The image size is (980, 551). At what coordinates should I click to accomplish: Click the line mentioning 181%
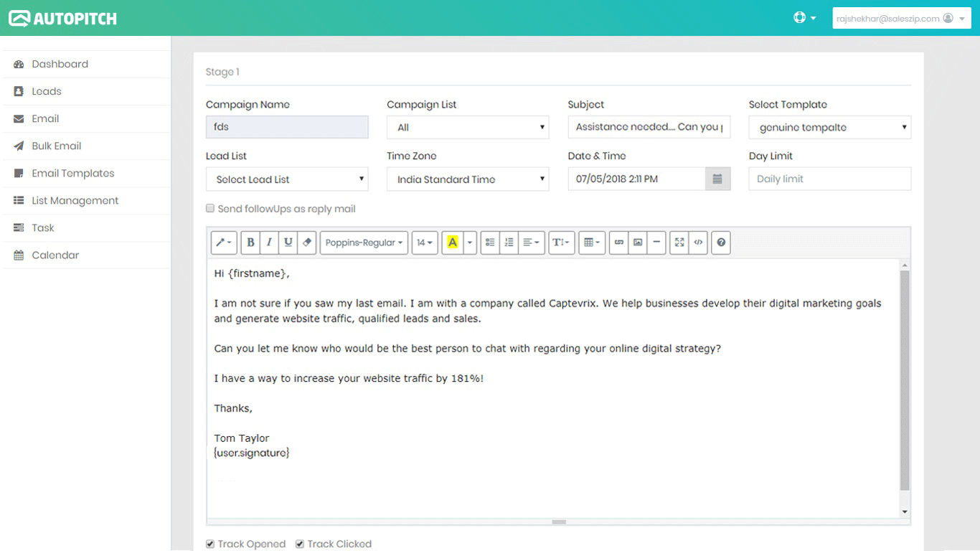click(349, 378)
